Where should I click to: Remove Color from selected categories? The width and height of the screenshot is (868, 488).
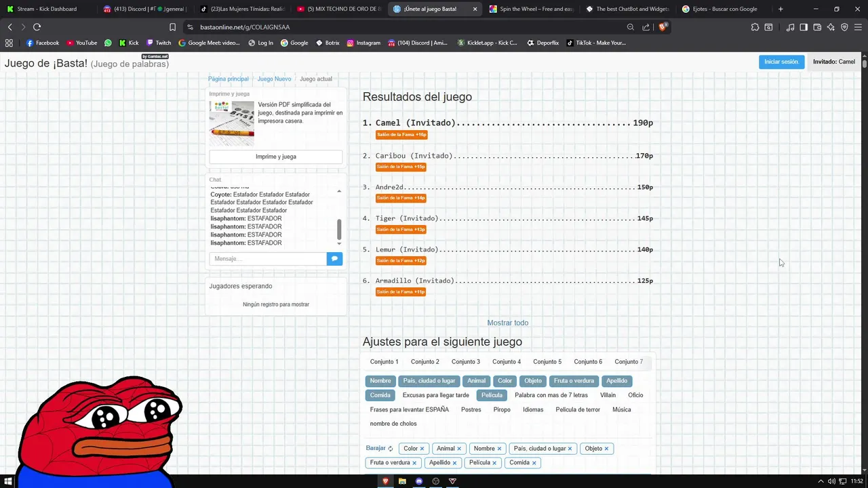(422, 449)
